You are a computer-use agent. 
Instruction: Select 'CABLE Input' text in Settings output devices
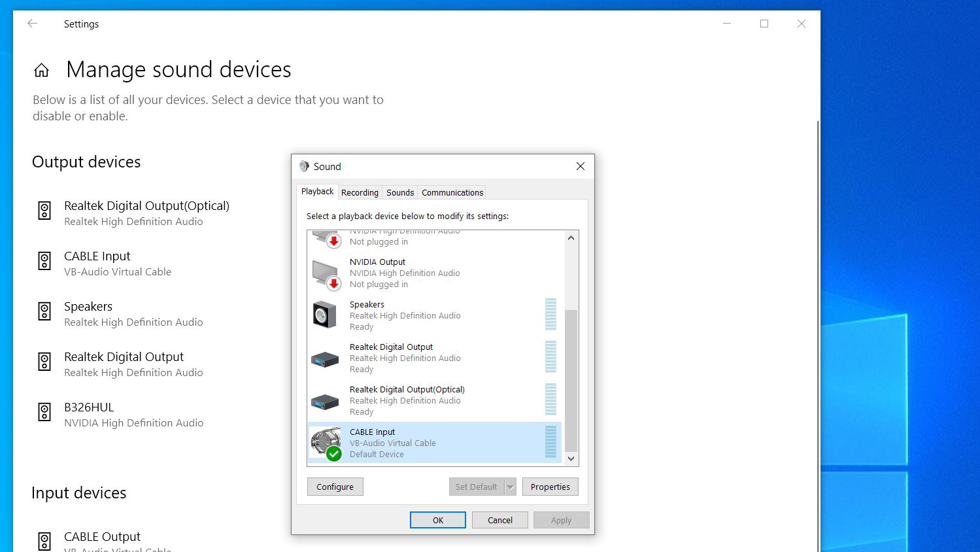(97, 256)
